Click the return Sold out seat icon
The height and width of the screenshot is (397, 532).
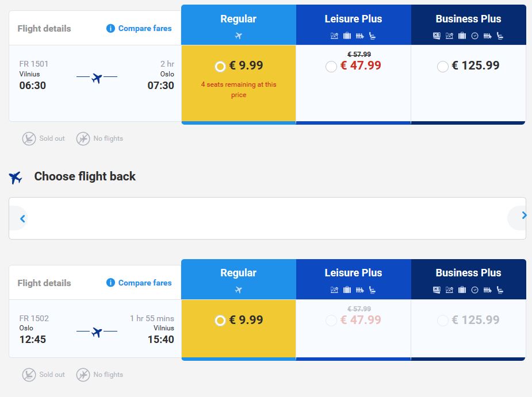pos(29,375)
